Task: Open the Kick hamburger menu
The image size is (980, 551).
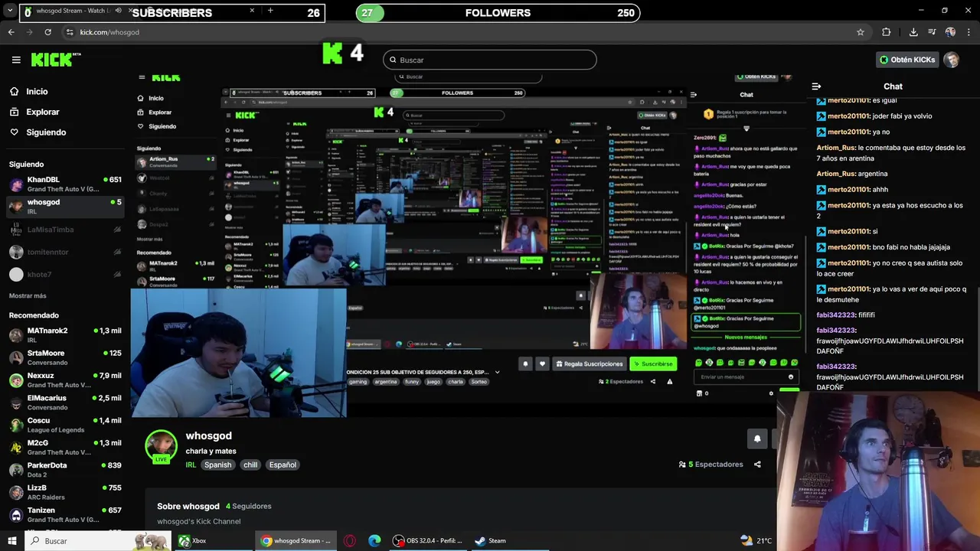Action: [16, 60]
